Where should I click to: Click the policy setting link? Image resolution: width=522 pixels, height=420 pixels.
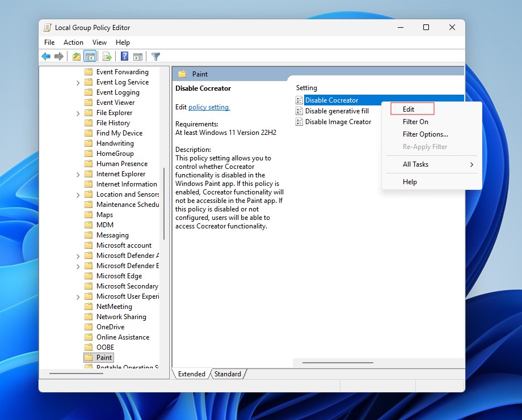pyautogui.click(x=208, y=107)
